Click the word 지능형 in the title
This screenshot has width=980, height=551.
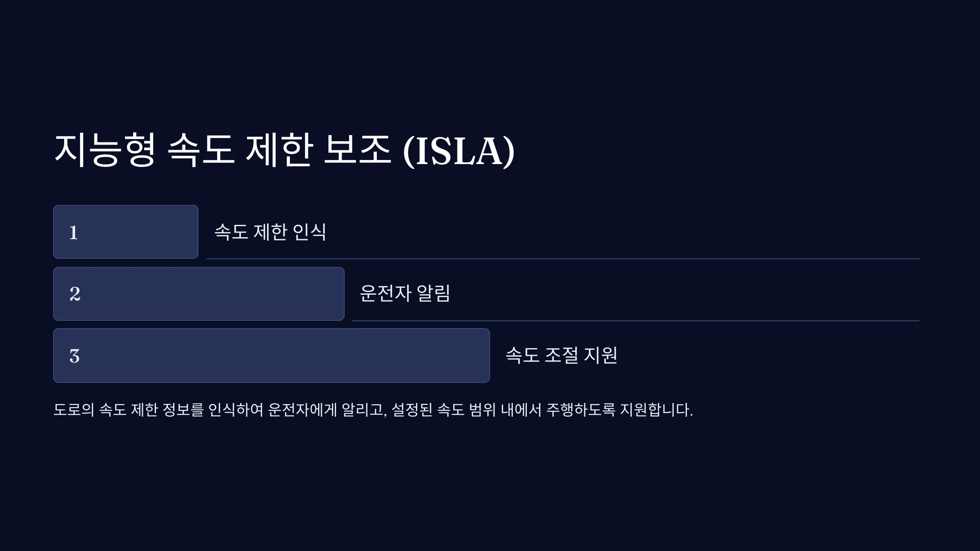pyautogui.click(x=105, y=150)
